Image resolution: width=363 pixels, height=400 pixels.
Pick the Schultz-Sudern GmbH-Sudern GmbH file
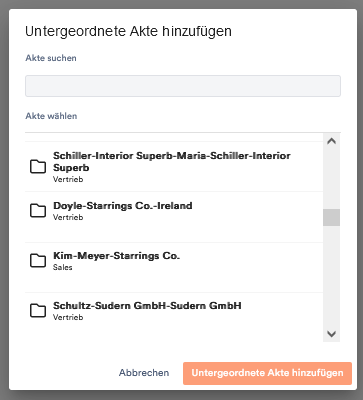click(x=174, y=317)
